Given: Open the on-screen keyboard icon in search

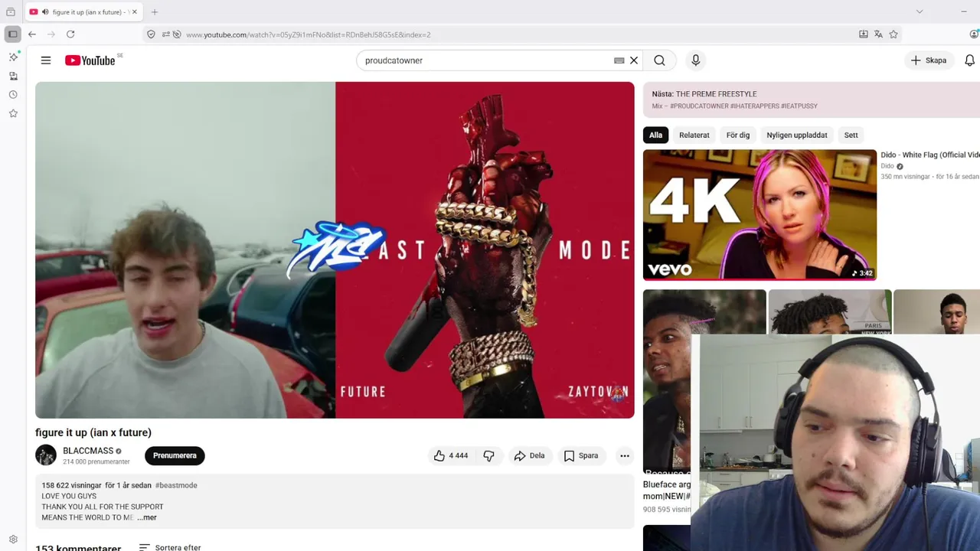Looking at the screenshot, I should (619, 60).
